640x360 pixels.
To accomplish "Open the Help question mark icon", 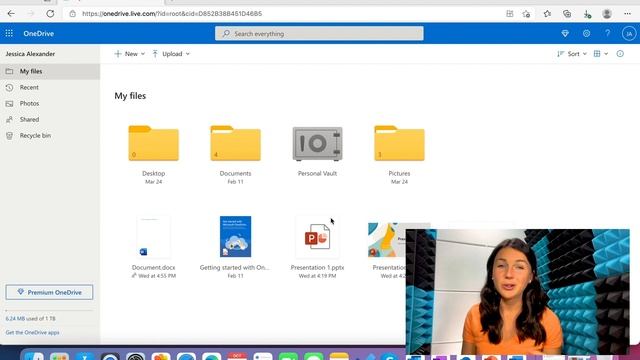I will coord(608,33).
